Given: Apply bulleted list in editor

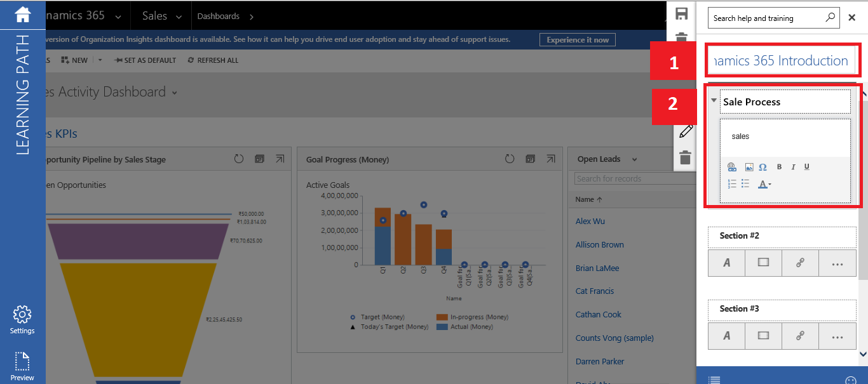Looking at the screenshot, I should coord(746,184).
